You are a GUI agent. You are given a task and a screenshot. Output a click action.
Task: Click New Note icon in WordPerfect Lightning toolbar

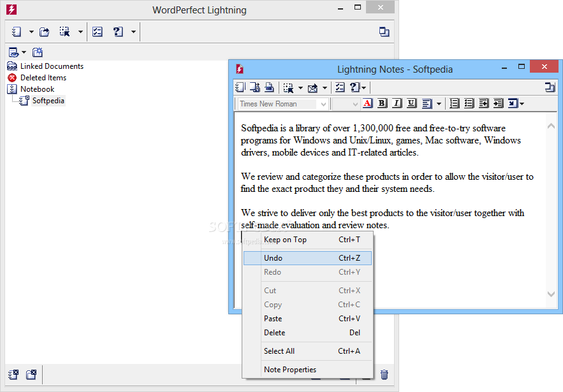point(17,32)
